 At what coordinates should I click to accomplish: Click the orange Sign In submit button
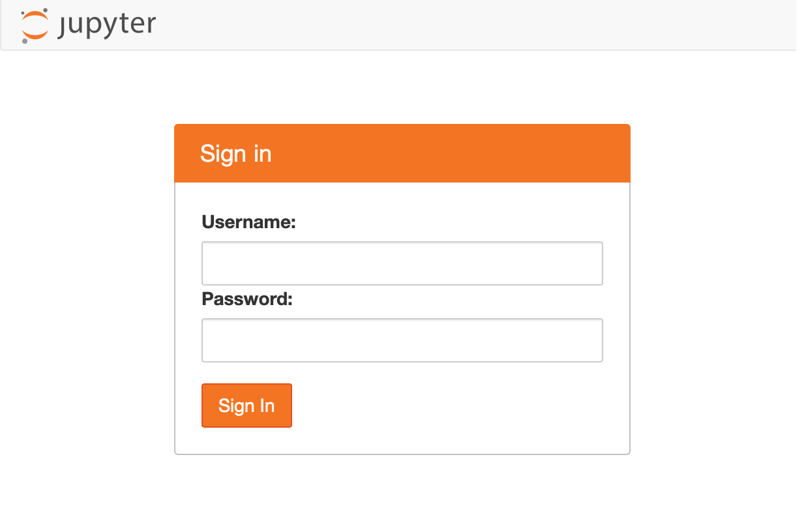(246, 405)
